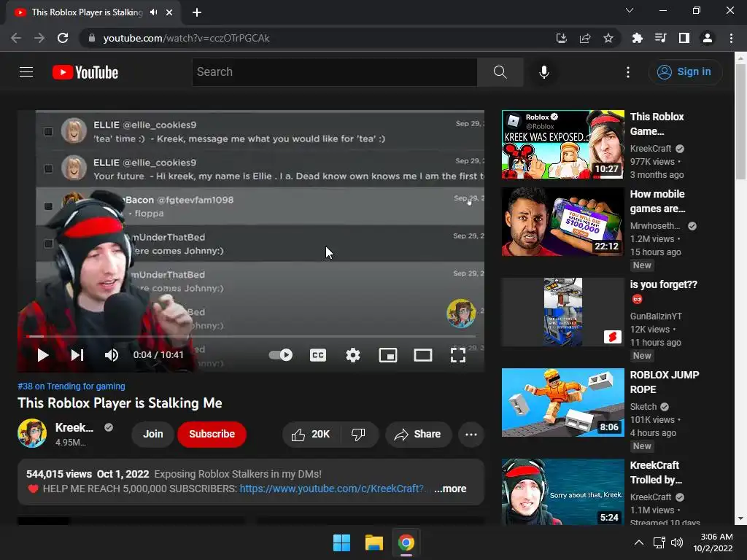Click the 'This Roblox Game...' video title
The width and height of the screenshot is (747, 560).
657,124
